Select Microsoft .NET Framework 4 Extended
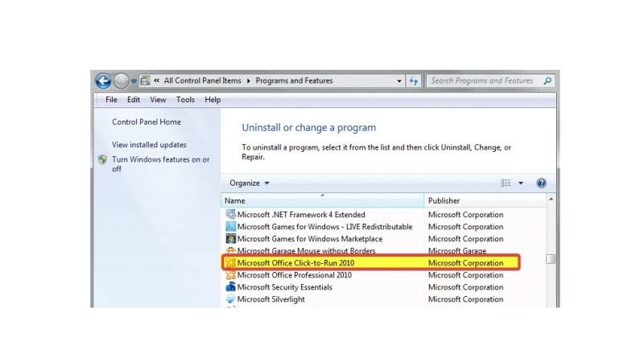Viewport: 644px width, 362px height. [301, 215]
